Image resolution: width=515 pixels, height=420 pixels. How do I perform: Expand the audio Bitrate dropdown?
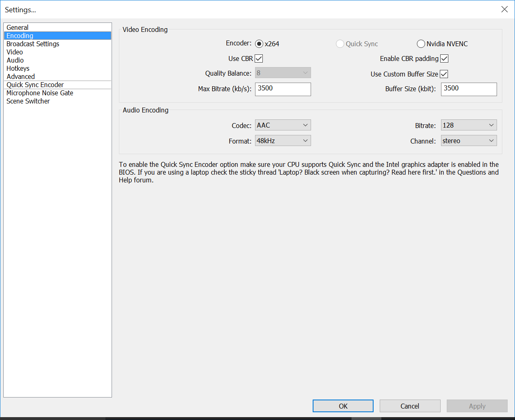click(x=468, y=125)
